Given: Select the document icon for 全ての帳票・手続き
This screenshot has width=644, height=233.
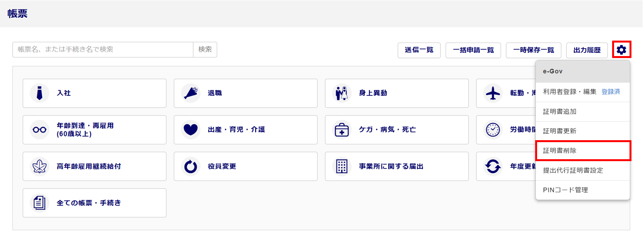Looking at the screenshot, I should [39, 203].
